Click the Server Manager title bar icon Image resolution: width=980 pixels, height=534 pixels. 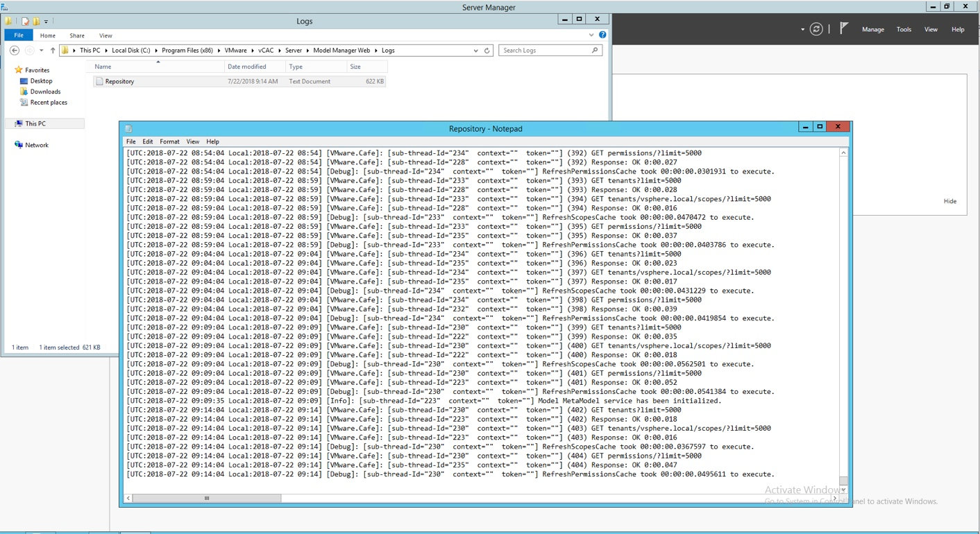point(5,7)
